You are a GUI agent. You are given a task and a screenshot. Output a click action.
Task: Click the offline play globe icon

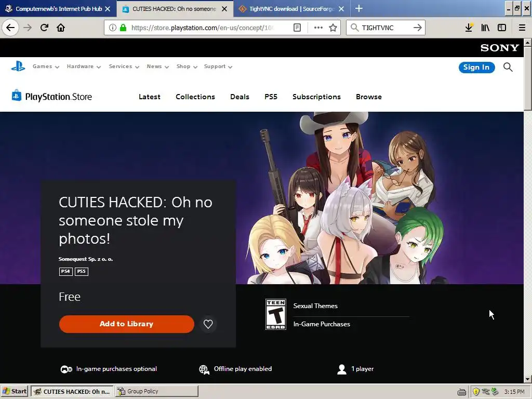click(204, 369)
